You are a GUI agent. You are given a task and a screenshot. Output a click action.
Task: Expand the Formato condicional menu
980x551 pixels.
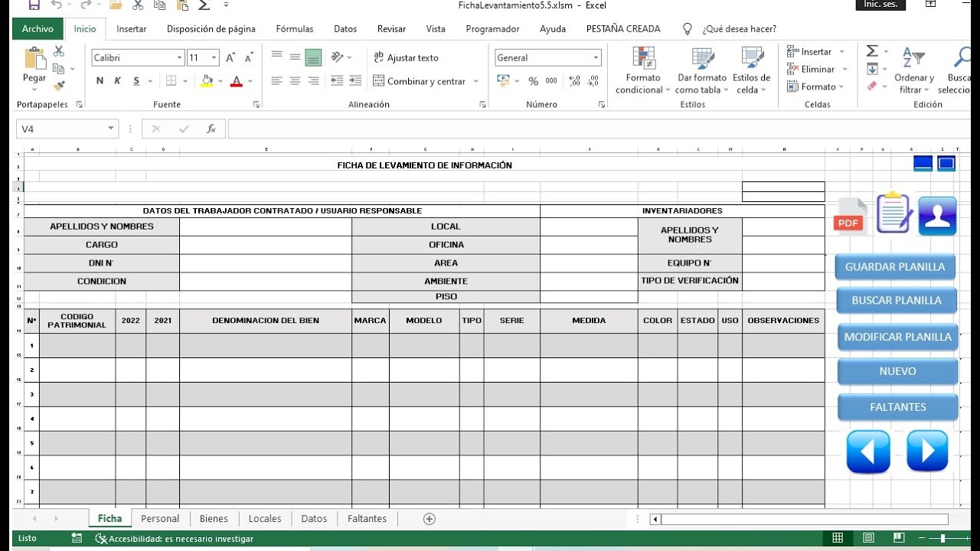click(643, 71)
